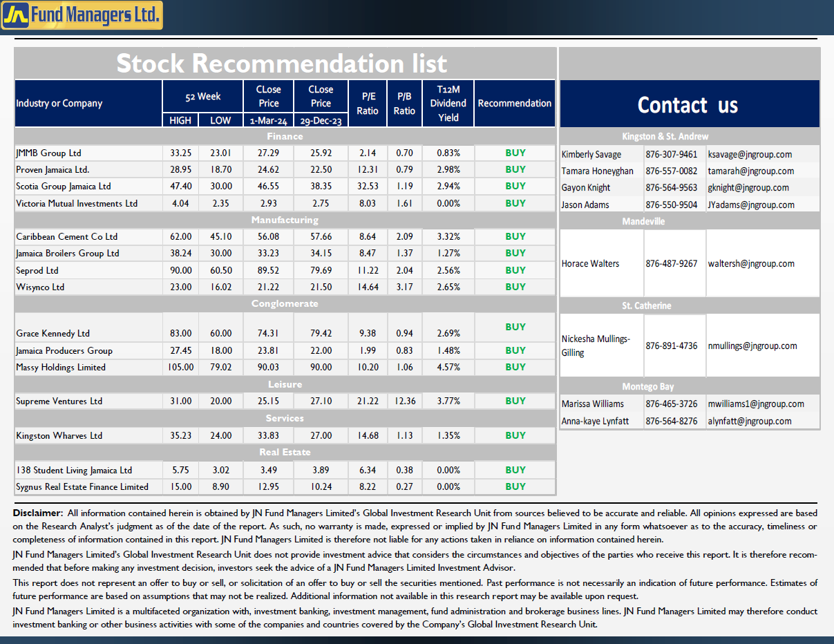Click Nickesha Mullings-Gilling contact name
The width and height of the screenshot is (834, 644).
[x=596, y=346]
